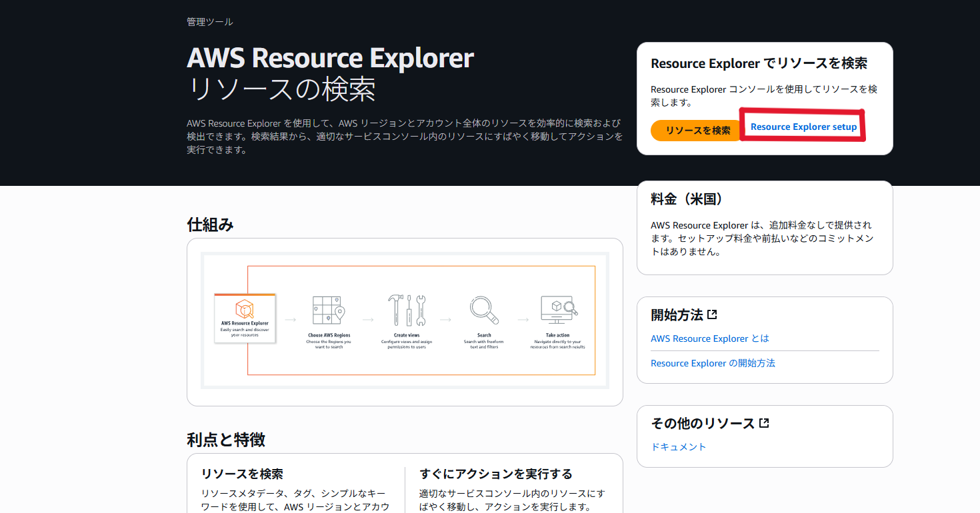Click the external link icon beside その他のリソース
Screen dimensions: 980x513
(764, 422)
